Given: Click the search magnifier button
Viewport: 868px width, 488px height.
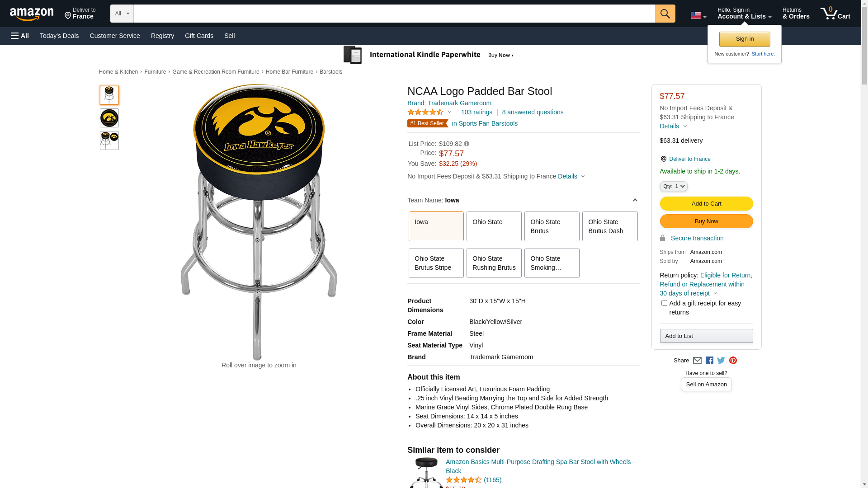Looking at the screenshot, I should [665, 14].
